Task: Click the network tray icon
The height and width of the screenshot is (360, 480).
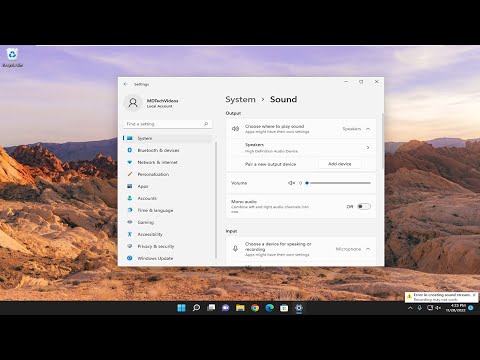Action: point(430,308)
